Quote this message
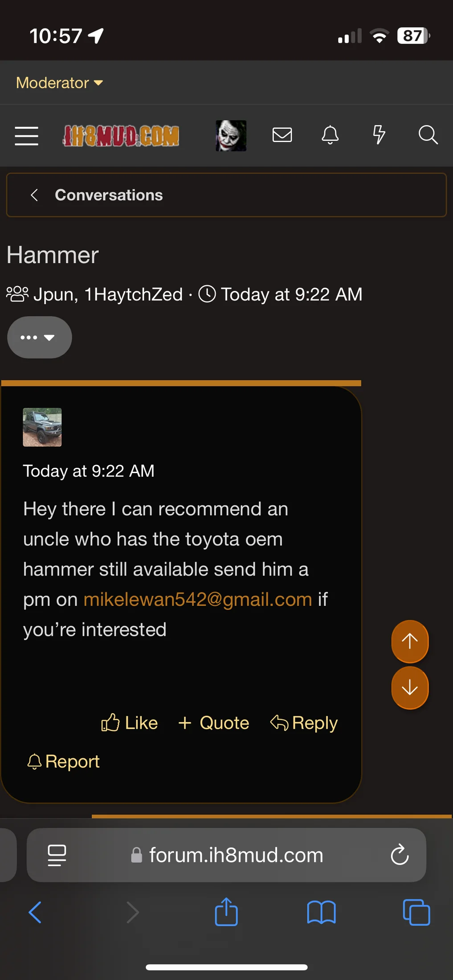Viewport: 453px width, 980px height. (213, 723)
